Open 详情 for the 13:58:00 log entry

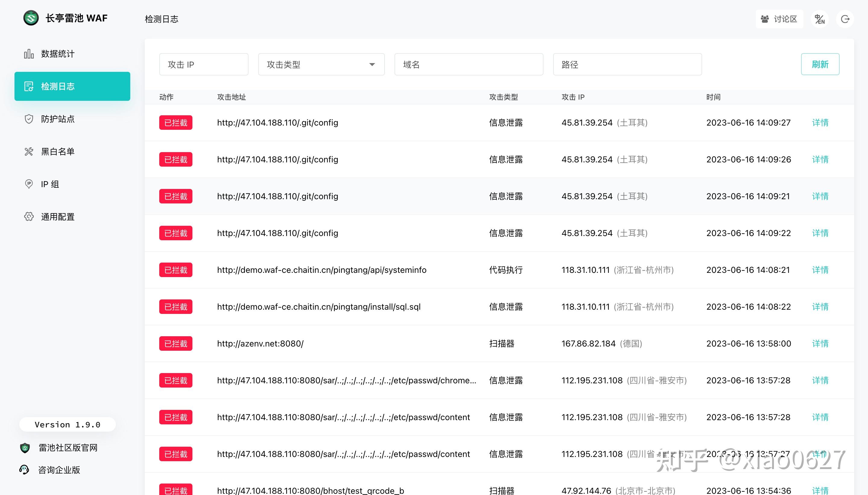coord(820,344)
